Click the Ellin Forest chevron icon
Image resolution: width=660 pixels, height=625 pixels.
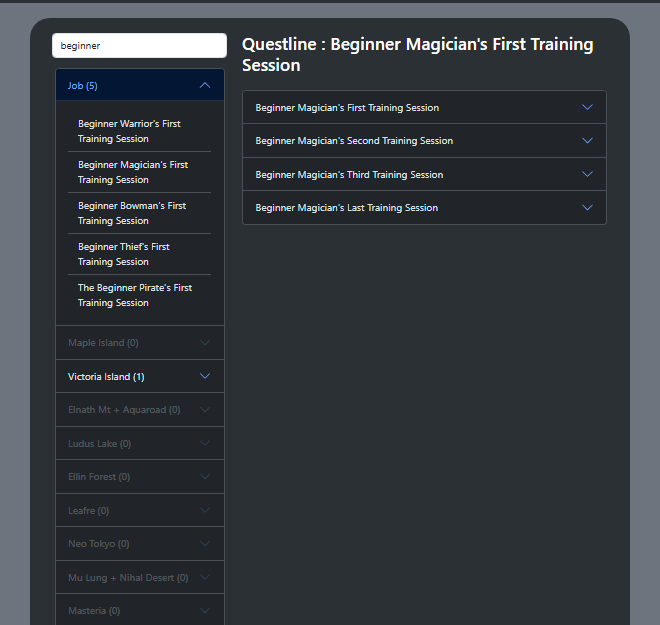[x=205, y=476]
